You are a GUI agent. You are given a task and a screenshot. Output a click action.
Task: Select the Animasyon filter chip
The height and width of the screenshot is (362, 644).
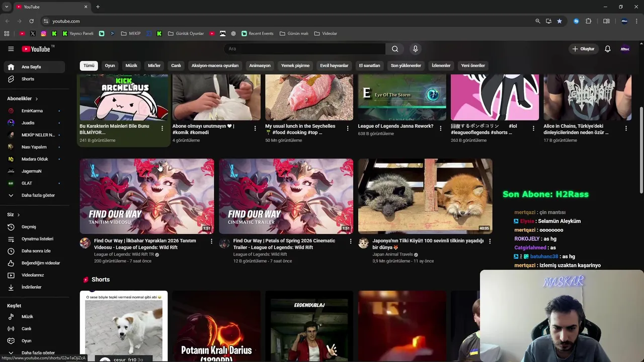(260, 65)
